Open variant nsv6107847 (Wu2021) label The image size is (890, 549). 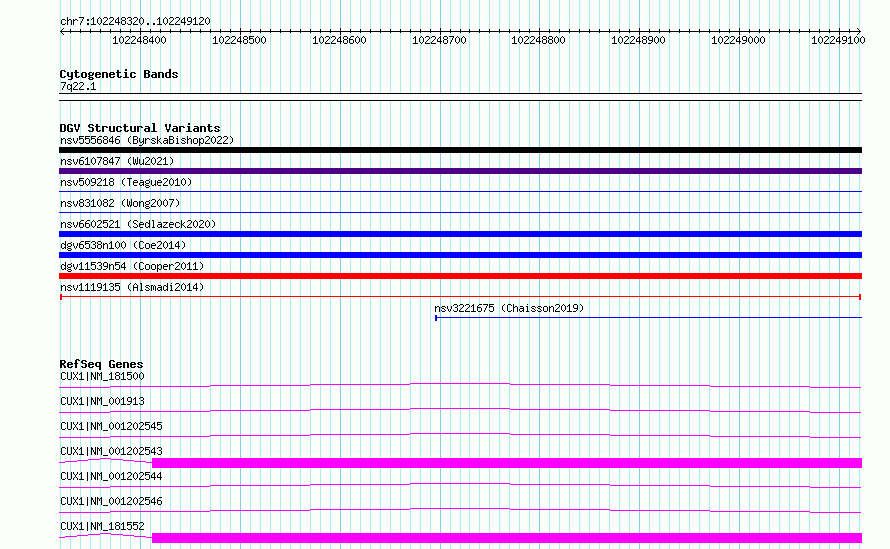(117, 161)
